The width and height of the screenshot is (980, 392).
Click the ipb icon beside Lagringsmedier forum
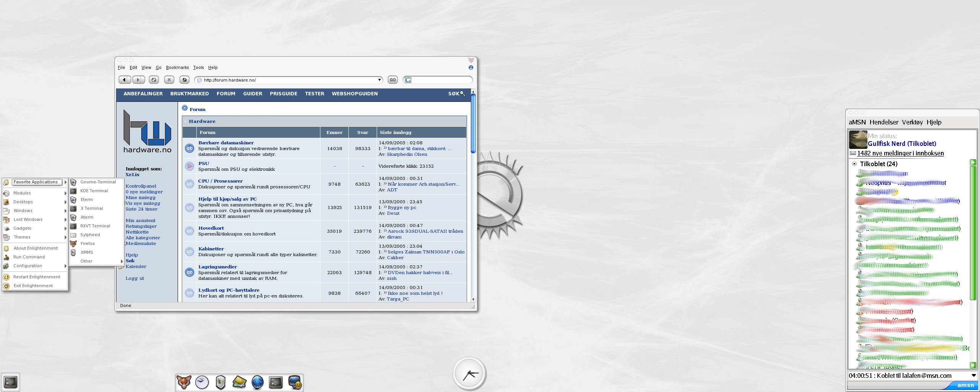click(189, 272)
